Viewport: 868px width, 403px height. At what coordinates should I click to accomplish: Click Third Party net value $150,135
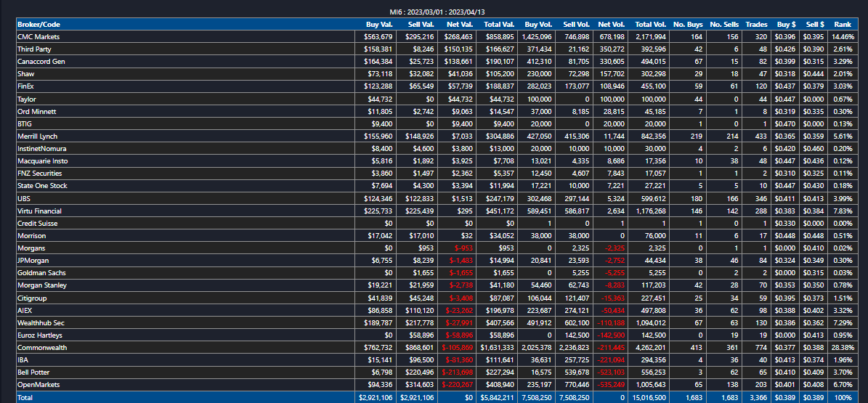(460, 49)
